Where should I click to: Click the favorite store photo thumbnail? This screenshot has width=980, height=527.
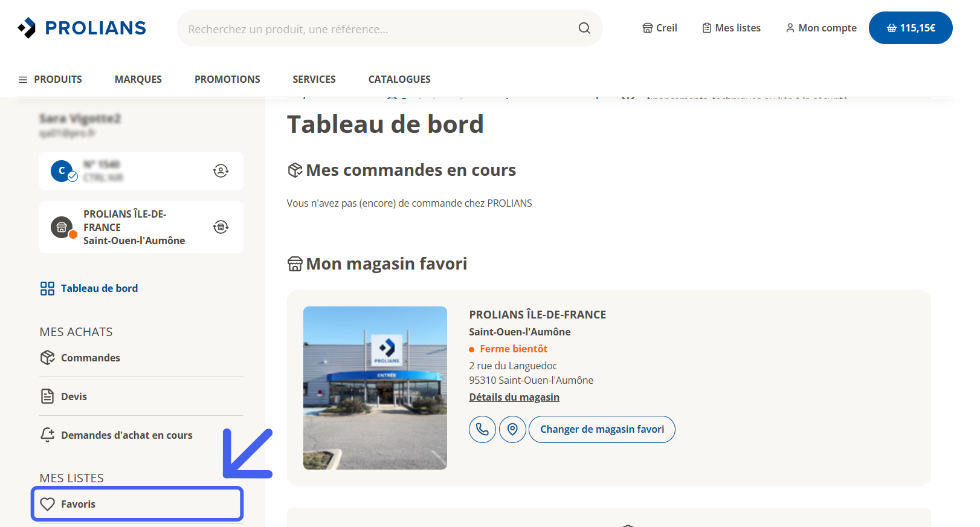point(375,388)
